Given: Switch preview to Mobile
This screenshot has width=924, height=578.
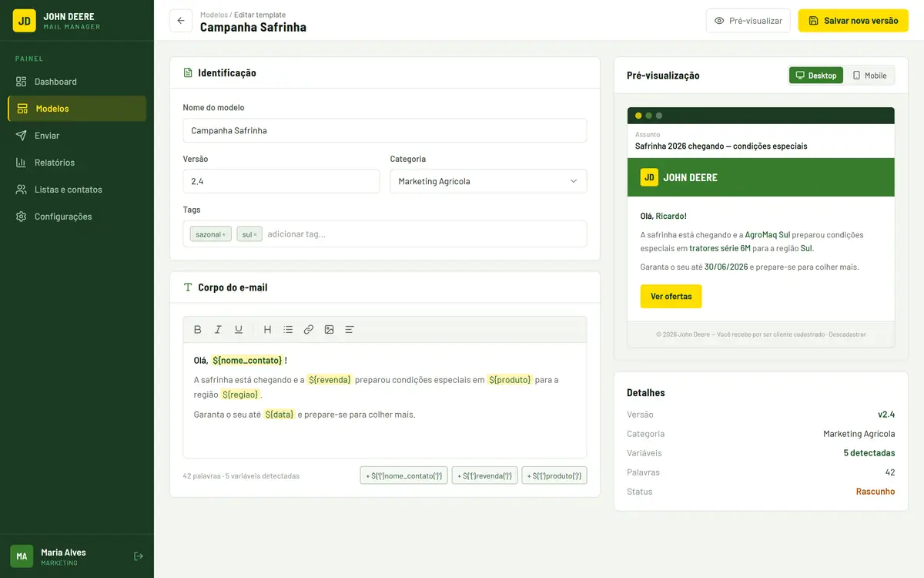Looking at the screenshot, I should click(870, 76).
